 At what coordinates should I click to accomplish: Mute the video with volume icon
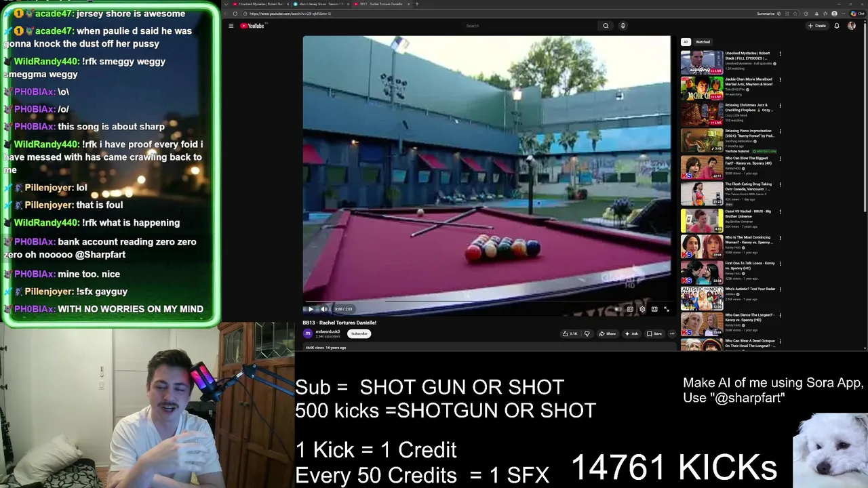(324, 309)
